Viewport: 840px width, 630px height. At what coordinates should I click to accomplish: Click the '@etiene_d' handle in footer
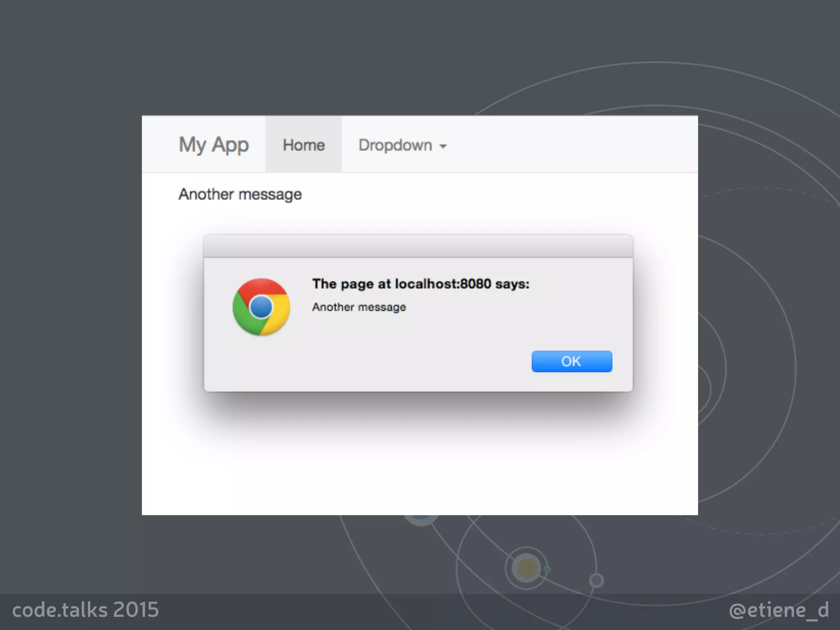779,610
